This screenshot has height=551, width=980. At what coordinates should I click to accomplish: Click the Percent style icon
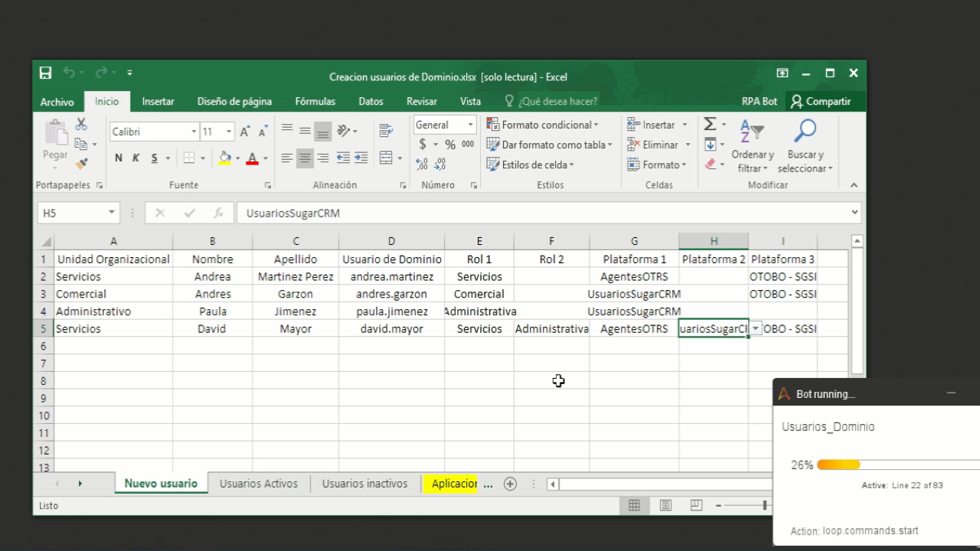450,145
